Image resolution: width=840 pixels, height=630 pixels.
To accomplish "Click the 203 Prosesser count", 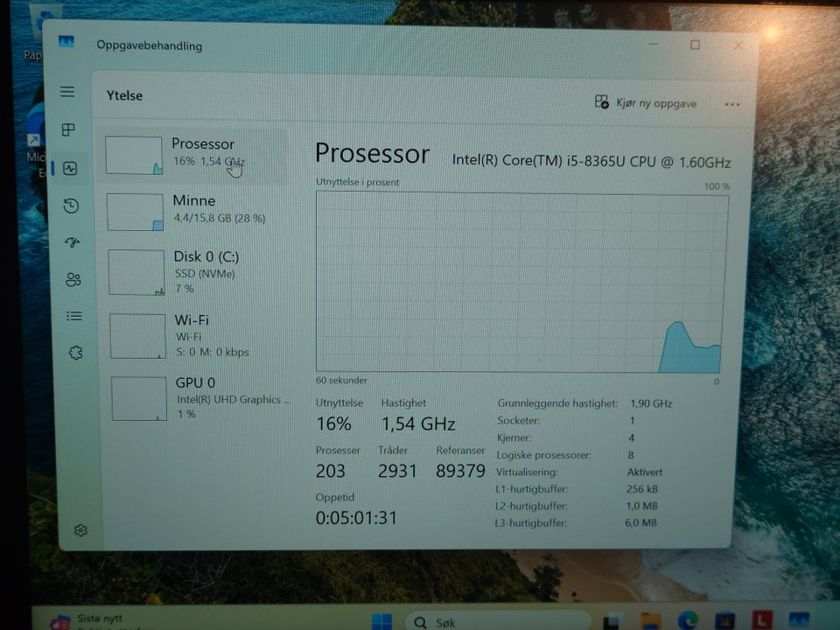I will click(x=331, y=471).
